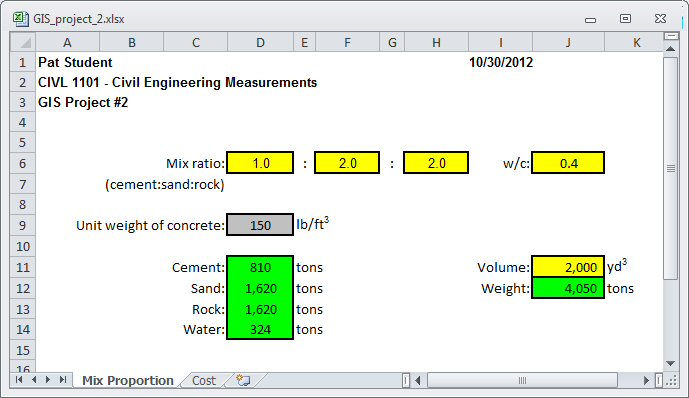Click the horizontal scrollbar thumb
The image size is (689, 398).
[x=522, y=380]
